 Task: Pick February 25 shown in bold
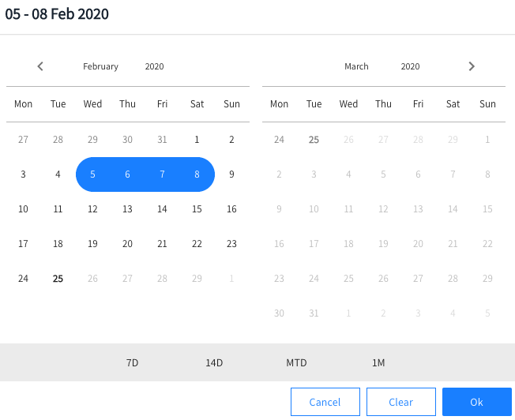tap(58, 279)
